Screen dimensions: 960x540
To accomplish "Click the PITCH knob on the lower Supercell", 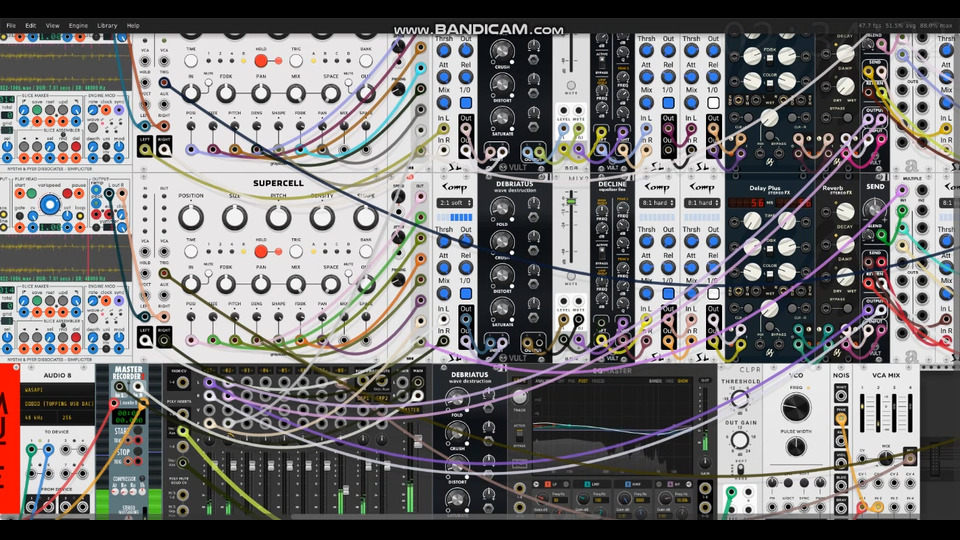I will pos(278,217).
